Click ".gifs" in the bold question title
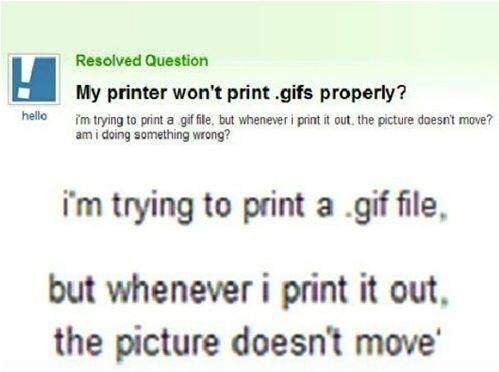This screenshot has width=499, height=372. coord(293,93)
